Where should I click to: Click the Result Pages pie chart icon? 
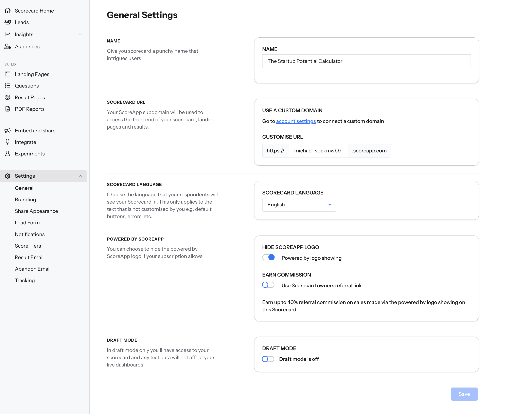pyautogui.click(x=7, y=97)
